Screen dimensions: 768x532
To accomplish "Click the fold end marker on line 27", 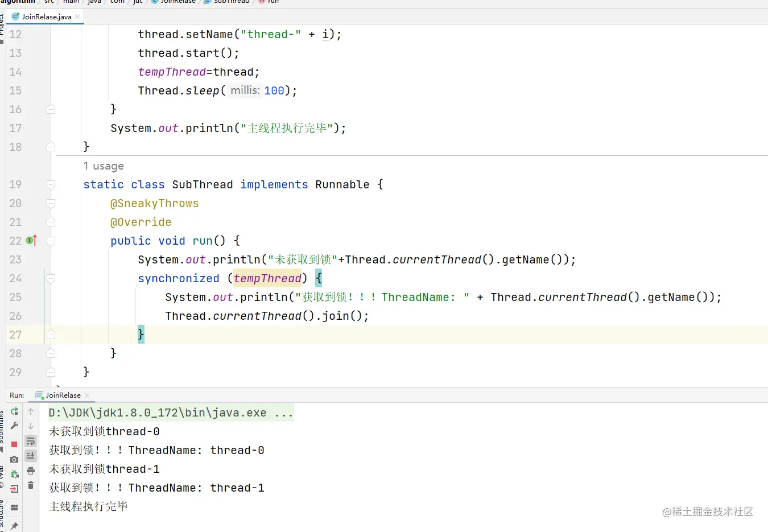I will coord(51,335).
